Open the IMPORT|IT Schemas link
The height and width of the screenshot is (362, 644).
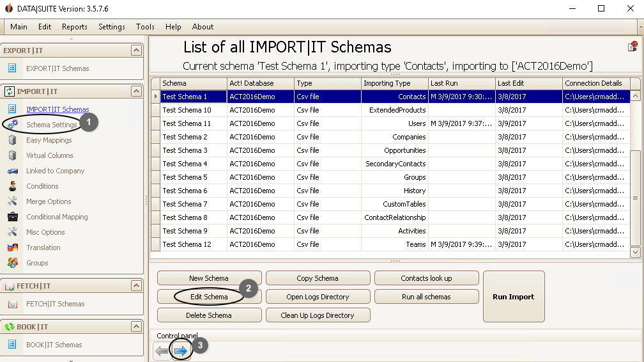click(57, 109)
